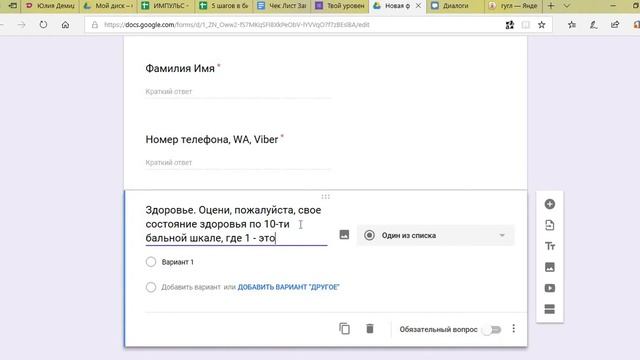Viewport: 640px width, 360px height.
Task: Switch to the ИМПУЛЬС tab
Action: click(x=167, y=6)
